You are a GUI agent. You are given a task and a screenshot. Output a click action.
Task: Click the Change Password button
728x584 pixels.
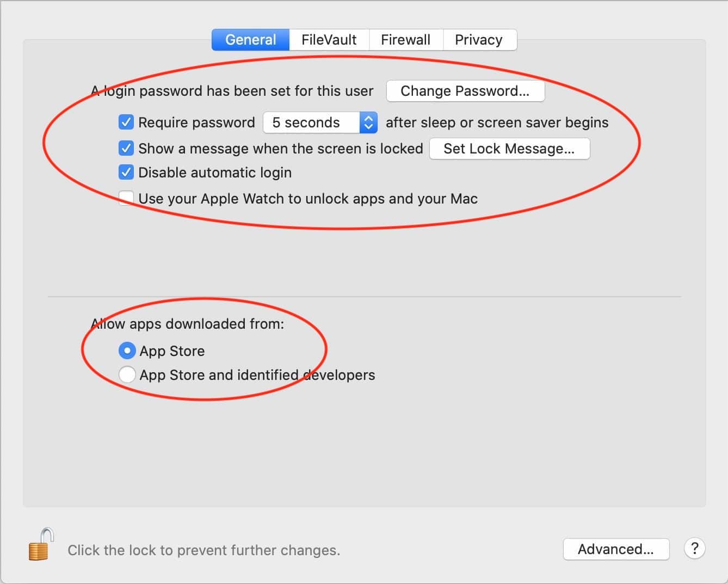tap(465, 91)
